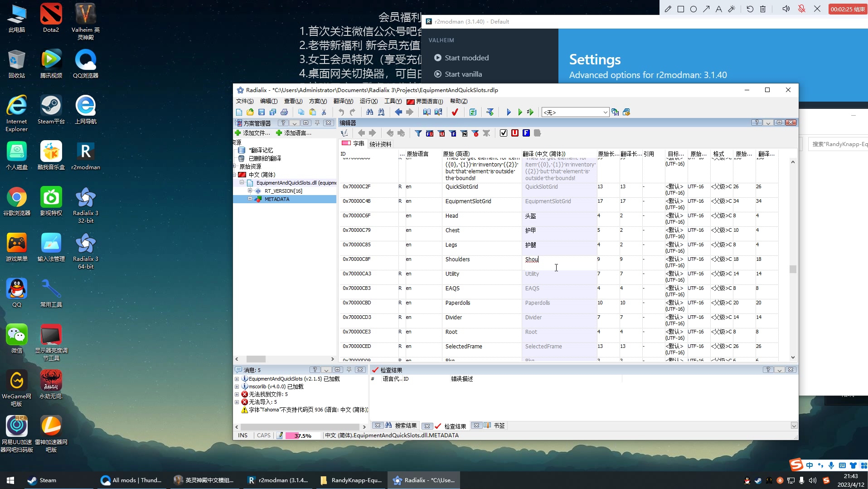Expand the METADATA tree node

click(250, 199)
